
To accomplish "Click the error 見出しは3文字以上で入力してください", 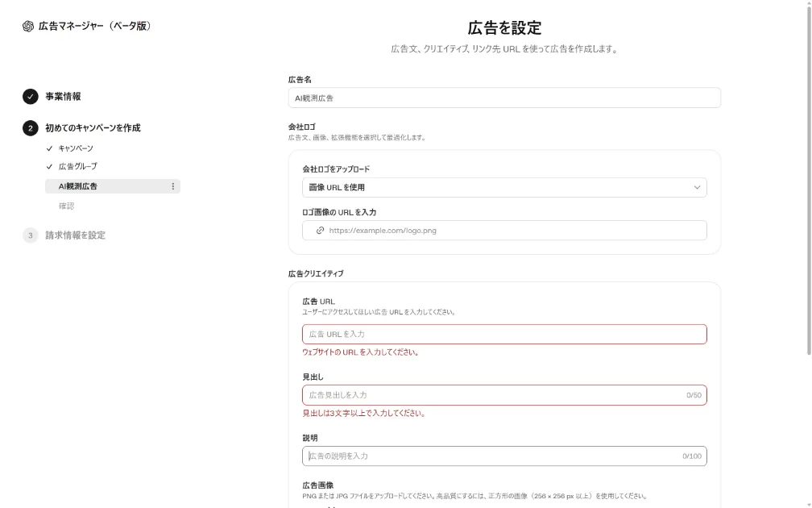I will [364, 413].
